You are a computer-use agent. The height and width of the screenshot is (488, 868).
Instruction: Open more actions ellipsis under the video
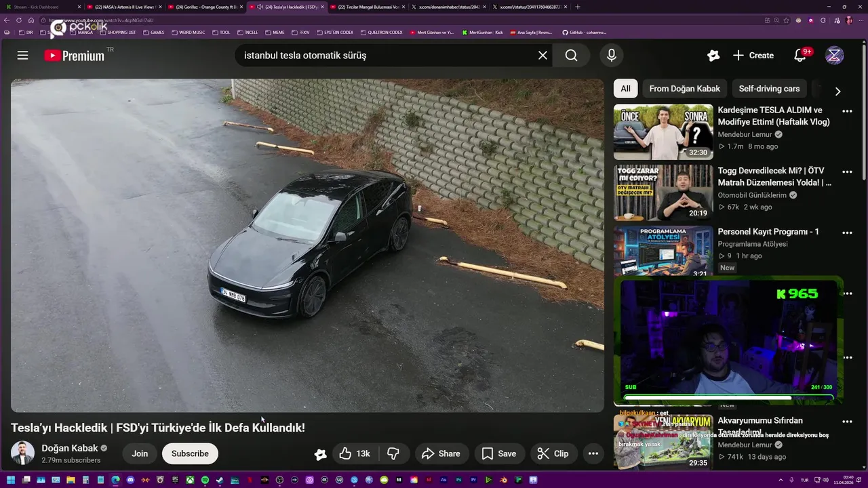[593, 453]
